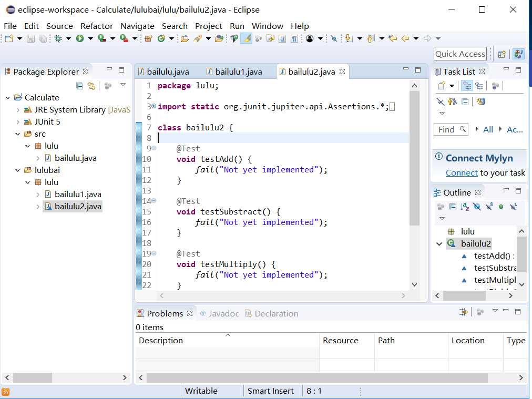Click Collapse All icon in Task List
The image size is (532, 399).
click(465, 101)
